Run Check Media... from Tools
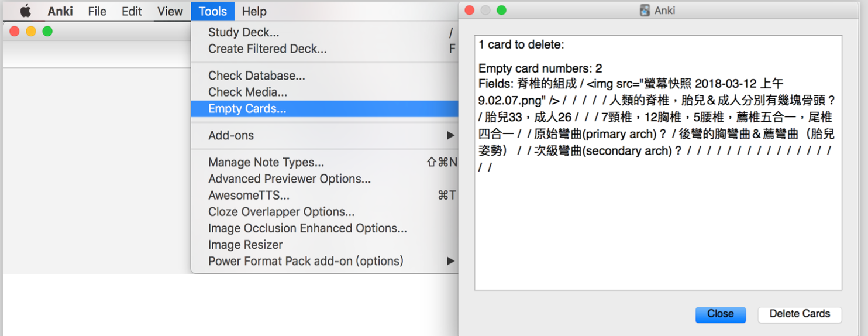 (x=325, y=92)
